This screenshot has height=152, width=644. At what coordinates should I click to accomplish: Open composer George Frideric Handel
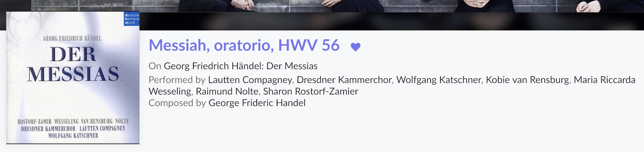point(257,103)
